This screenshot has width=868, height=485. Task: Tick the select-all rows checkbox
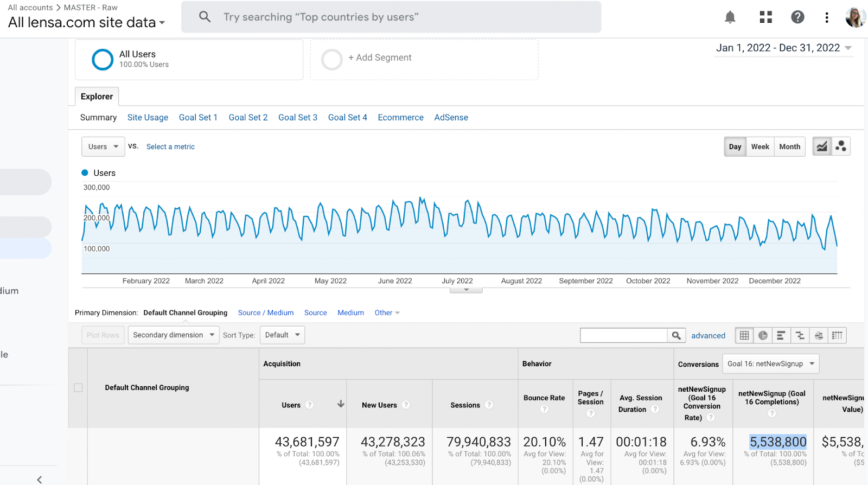tap(78, 387)
